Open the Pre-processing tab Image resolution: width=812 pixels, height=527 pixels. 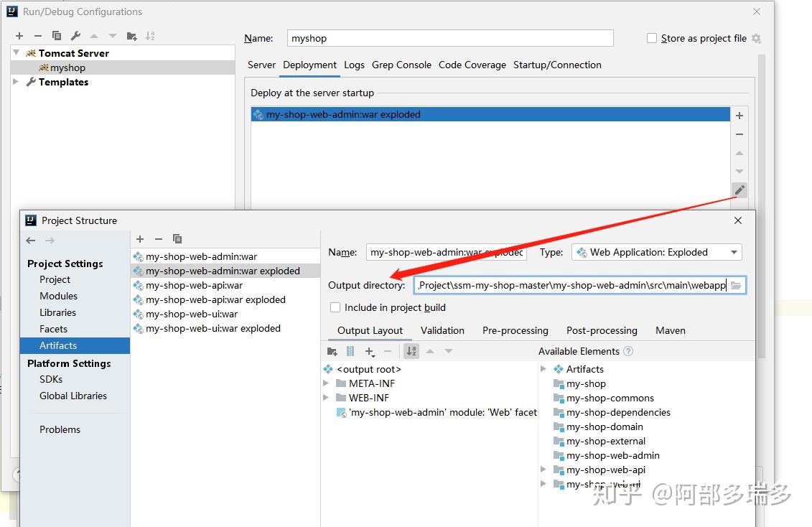(x=515, y=330)
